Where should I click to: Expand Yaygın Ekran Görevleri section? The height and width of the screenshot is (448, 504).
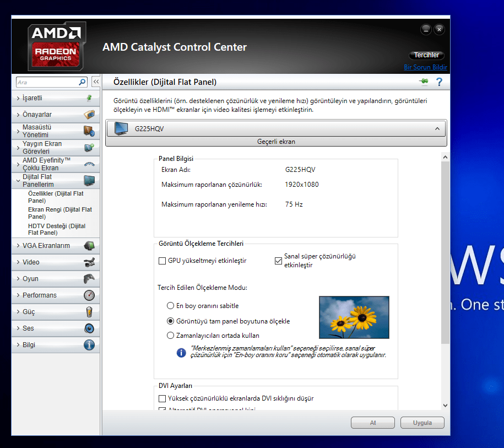[18, 148]
